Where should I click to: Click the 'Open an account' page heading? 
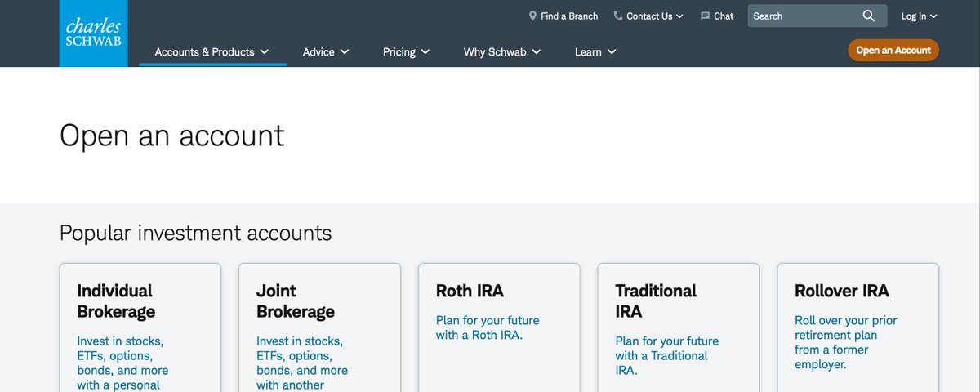(172, 135)
